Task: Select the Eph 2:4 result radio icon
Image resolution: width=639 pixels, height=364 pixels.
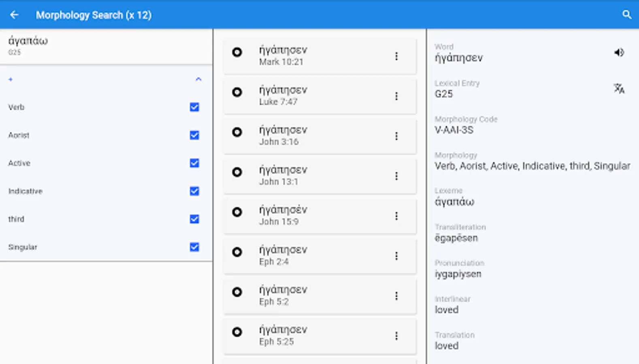Action: click(x=237, y=252)
